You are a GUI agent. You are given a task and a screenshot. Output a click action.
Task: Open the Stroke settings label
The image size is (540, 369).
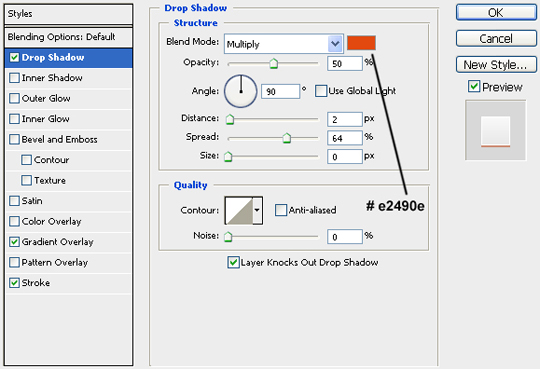click(36, 283)
